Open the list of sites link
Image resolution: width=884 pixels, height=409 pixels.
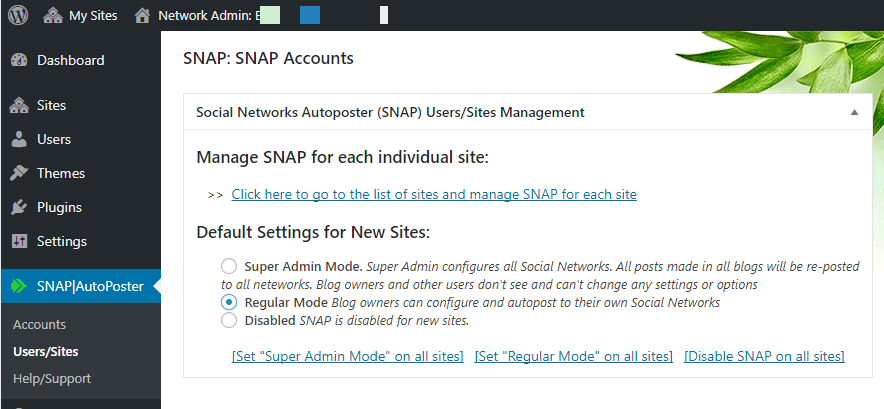click(x=434, y=194)
